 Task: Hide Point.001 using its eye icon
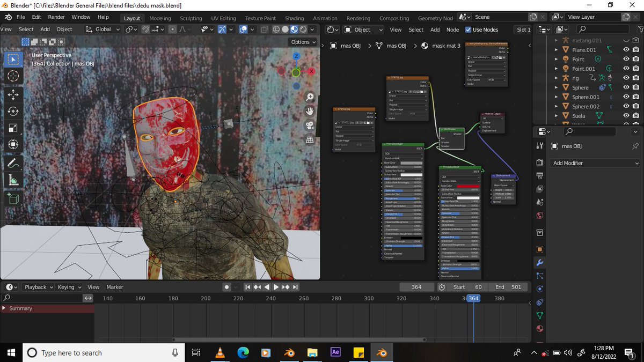[626, 69]
